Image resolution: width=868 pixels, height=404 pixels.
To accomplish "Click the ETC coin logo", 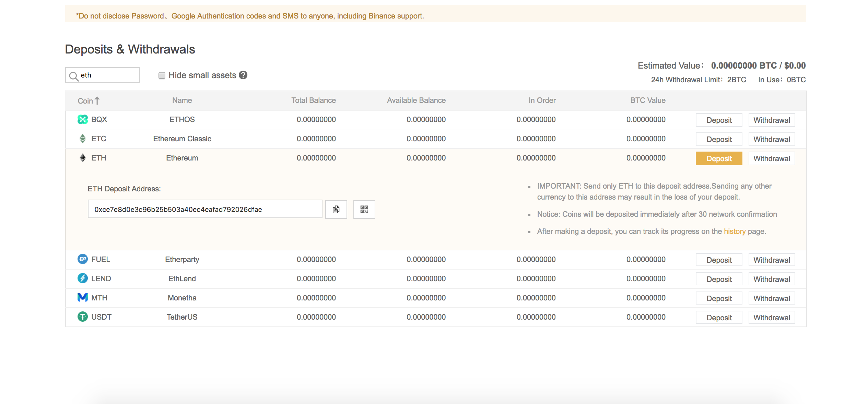I will coord(83,139).
